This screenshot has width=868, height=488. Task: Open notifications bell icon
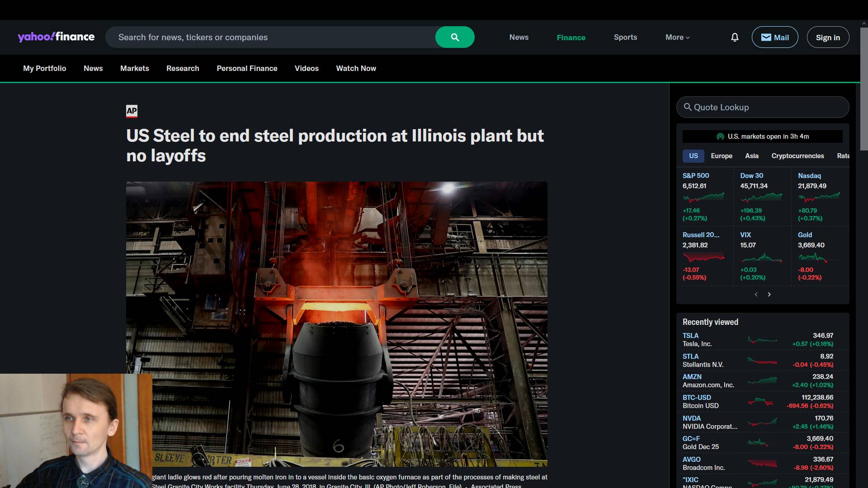[x=735, y=37]
